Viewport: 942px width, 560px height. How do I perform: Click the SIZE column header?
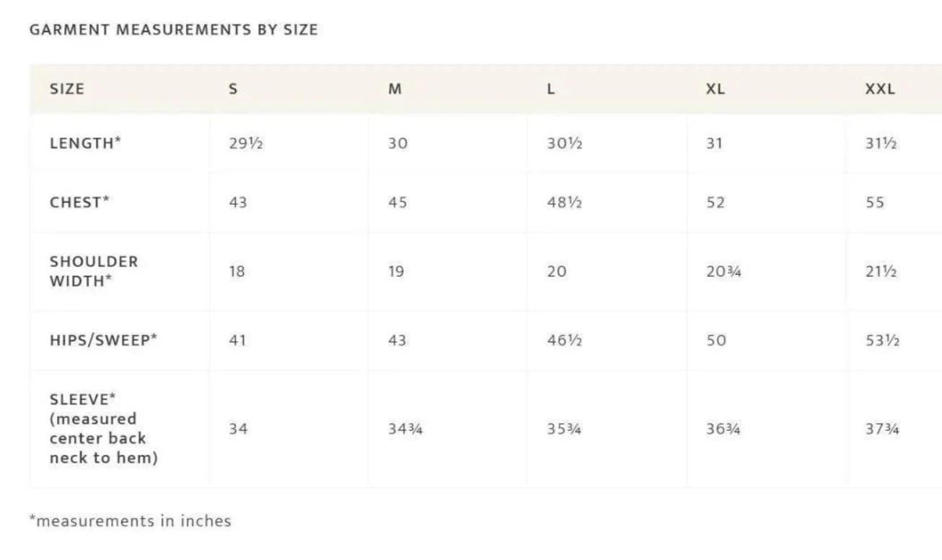[x=67, y=89]
